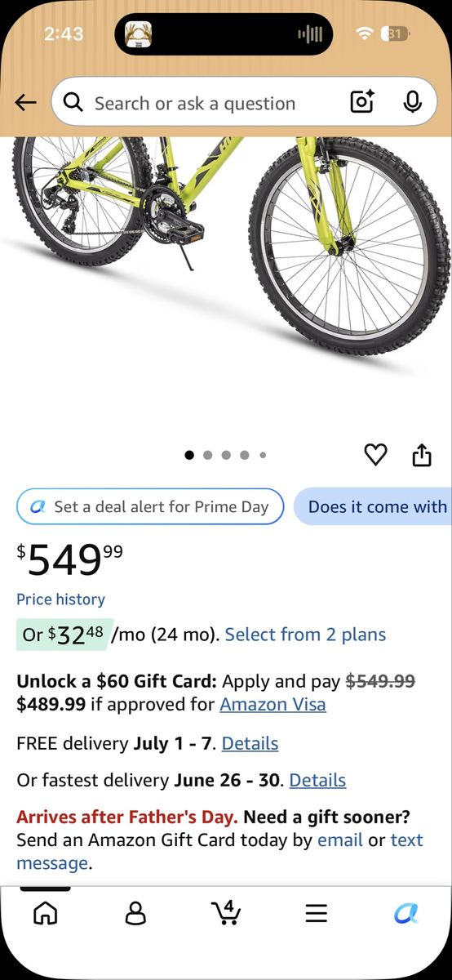The width and height of the screenshot is (452, 980).
Task: Open the account profile tab
Action: 135,913
